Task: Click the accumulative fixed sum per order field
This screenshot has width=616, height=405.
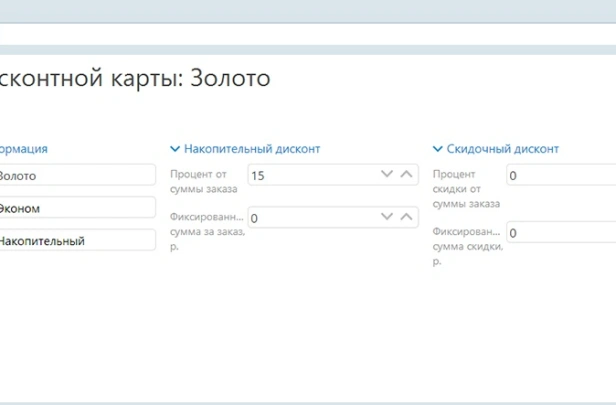Action: pyautogui.click(x=310, y=217)
